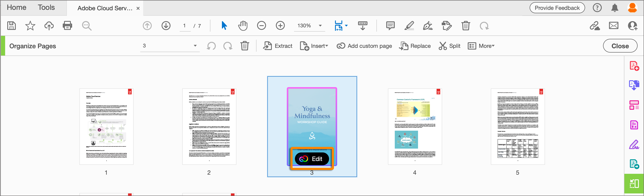The image size is (644, 196).
Task: Close the Organize Pages toolbar
Action: coord(620,46)
